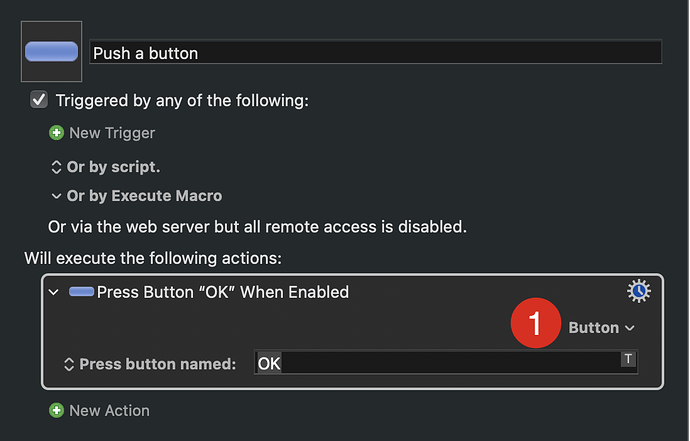Collapse the Press Button OK action
The width and height of the screenshot is (690, 441).
point(54,292)
